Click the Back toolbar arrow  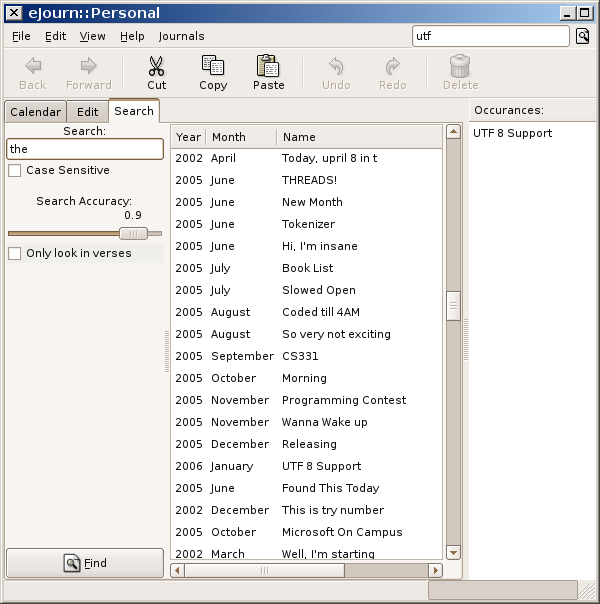coord(33,65)
